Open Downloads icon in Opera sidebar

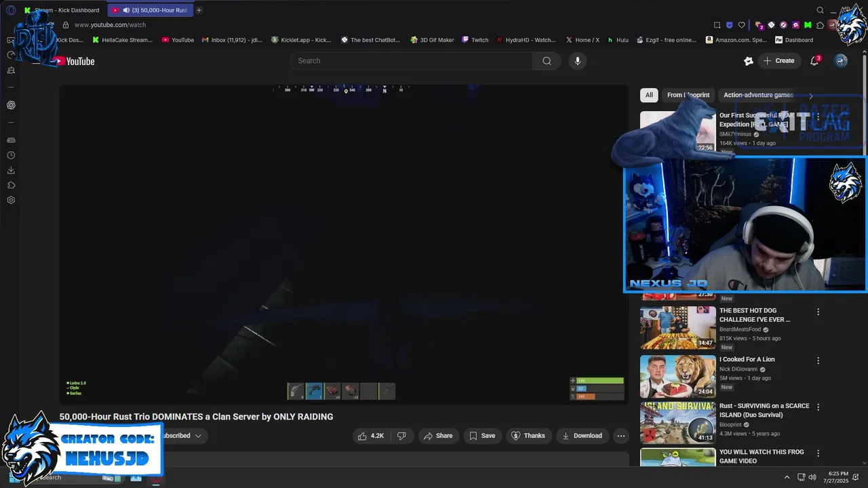pos(11,170)
